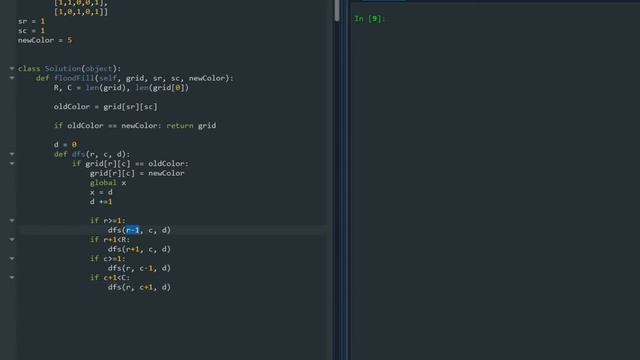Viewport: 640px width, 360px height.
Task: Click the 'dfs(r, c-1, d)' call
Action: click(139, 268)
